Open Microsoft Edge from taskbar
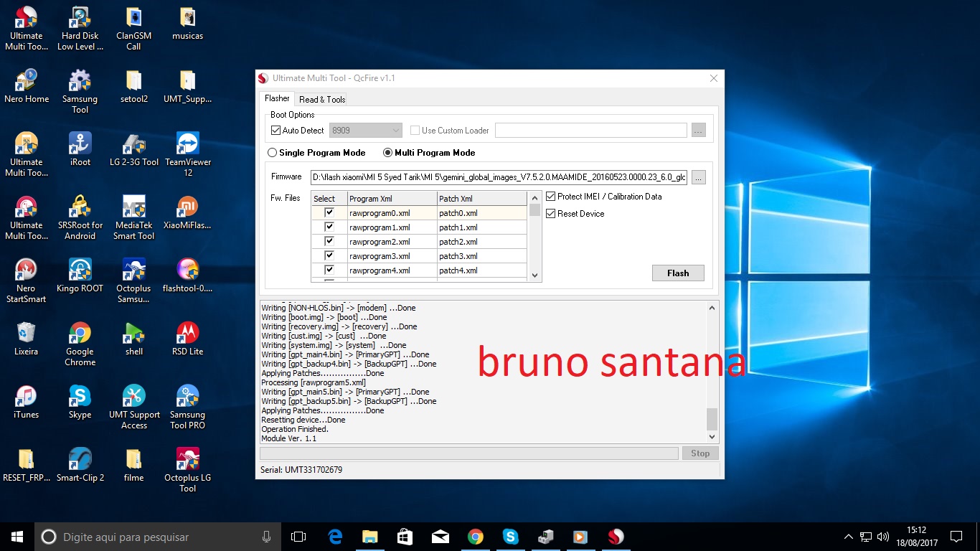This screenshot has height=551, width=980. click(x=335, y=537)
